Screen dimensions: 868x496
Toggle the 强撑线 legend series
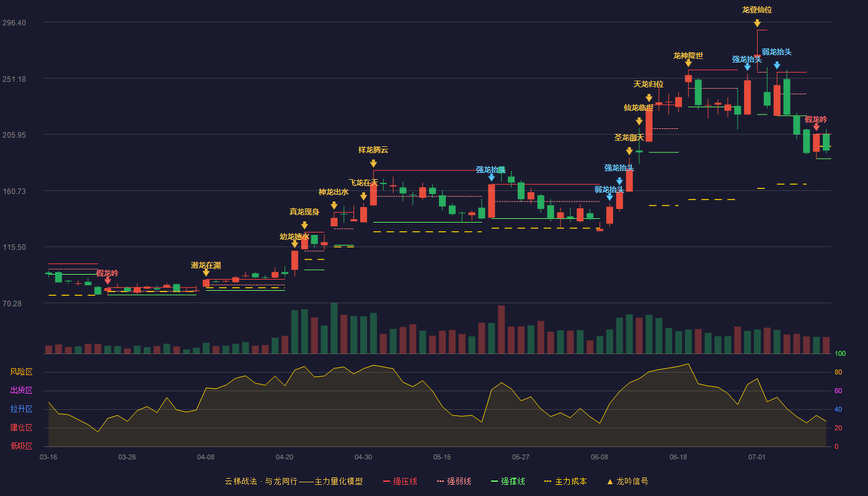point(508,481)
